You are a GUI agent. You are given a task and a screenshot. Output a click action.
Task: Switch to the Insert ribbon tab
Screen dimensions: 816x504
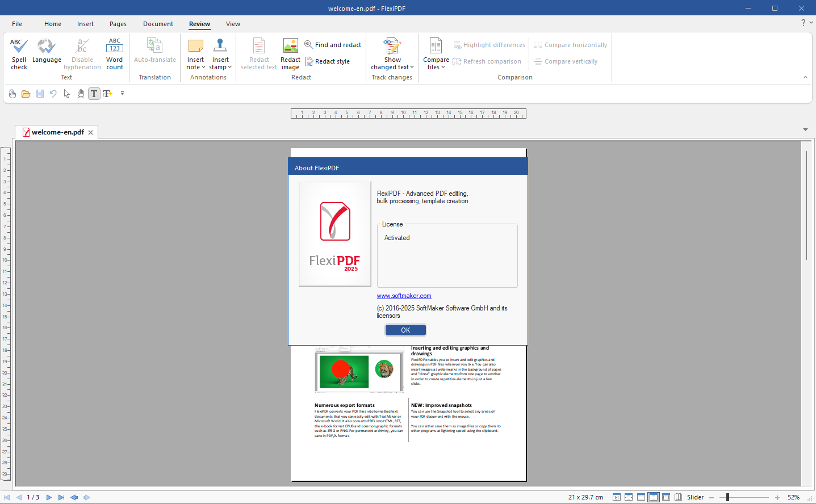(x=86, y=24)
